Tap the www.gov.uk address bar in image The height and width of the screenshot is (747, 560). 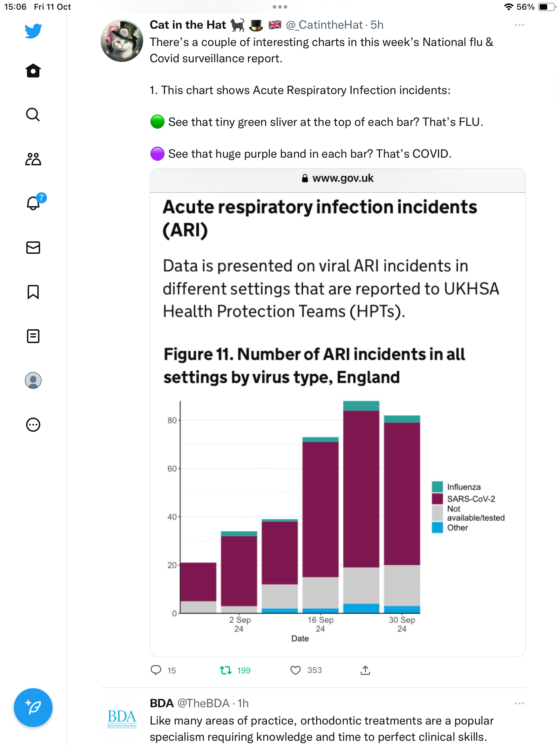point(338,178)
